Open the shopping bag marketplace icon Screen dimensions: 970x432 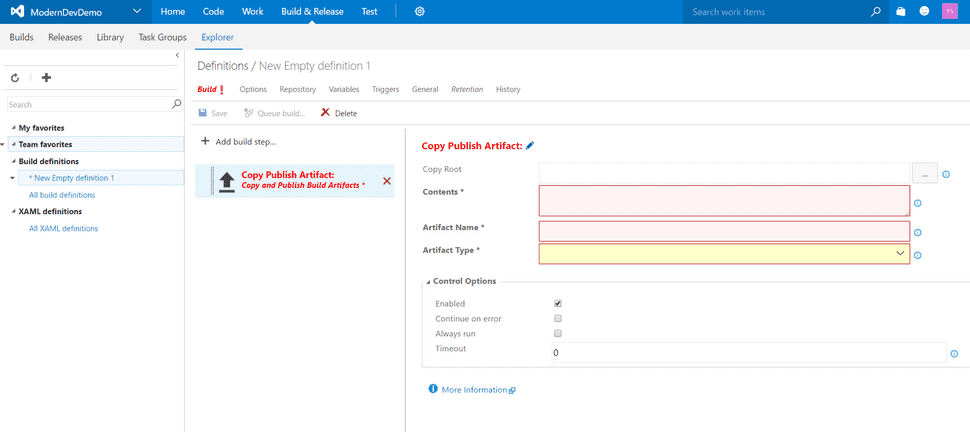(x=901, y=12)
